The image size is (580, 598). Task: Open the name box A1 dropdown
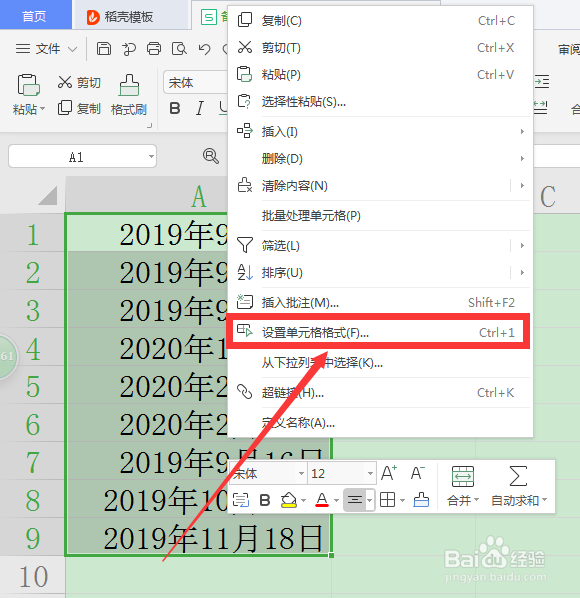click(x=151, y=156)
